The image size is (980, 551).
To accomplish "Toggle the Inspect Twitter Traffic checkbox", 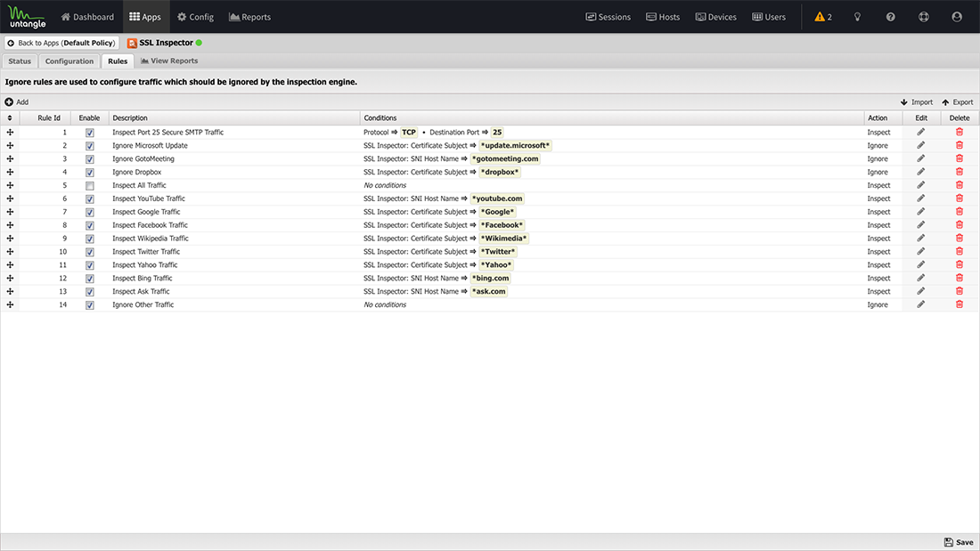I will click(90, 252).
